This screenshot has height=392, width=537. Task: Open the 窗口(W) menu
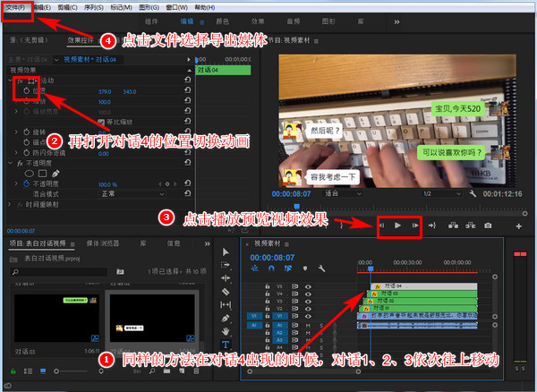click(176, 7)
